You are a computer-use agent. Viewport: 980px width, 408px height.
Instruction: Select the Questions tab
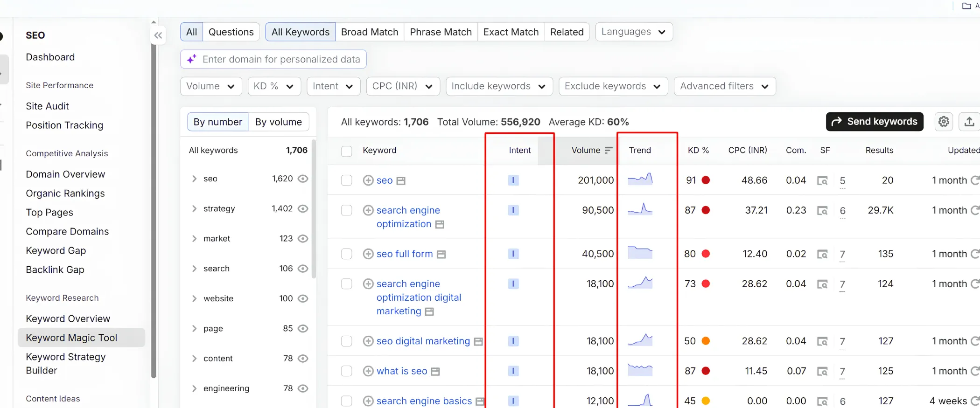coord(231,32)
